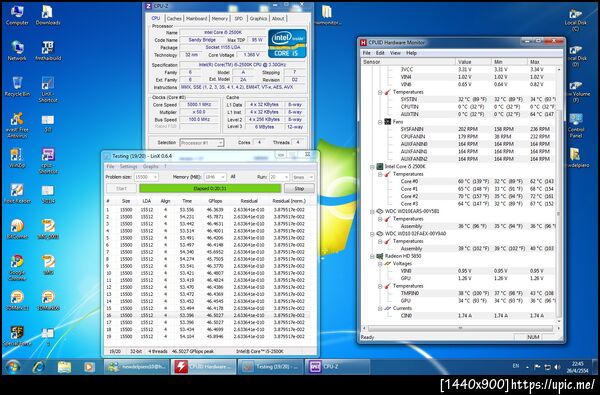Switch to the About tab in CPU-Z
This screenshot has height=395, width=600.
278,18
